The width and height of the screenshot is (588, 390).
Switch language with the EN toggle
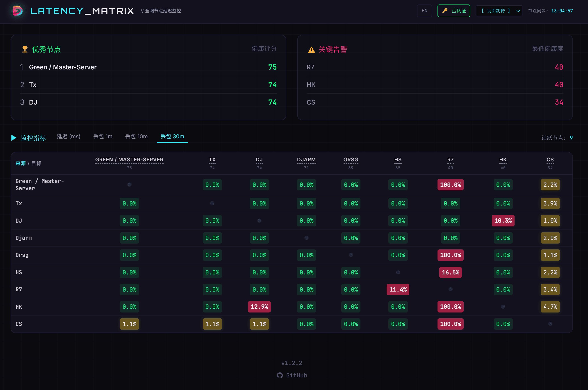pos(424,11)
